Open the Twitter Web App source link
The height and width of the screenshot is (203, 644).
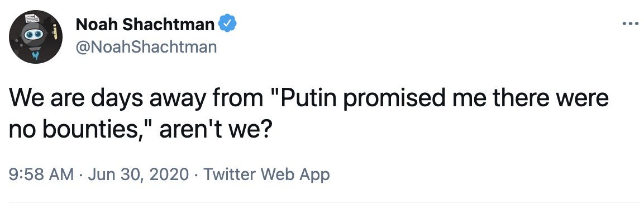pos(266,174)
